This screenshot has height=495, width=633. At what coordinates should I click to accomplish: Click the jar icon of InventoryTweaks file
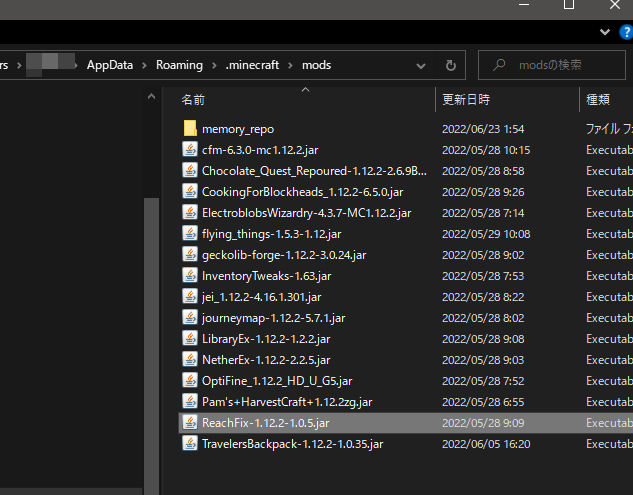[190, 275]
